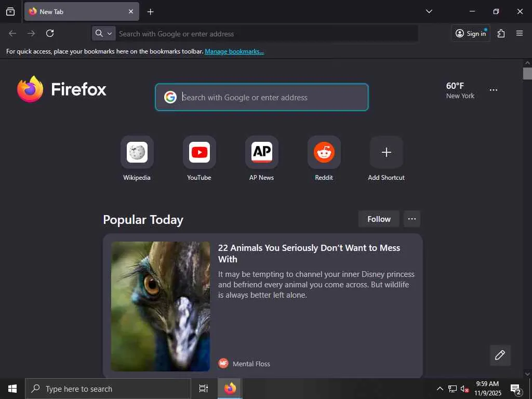Open the notification center icon
Image resolution: width=532 pixels, height=399 pixels.
click(515, 389)
